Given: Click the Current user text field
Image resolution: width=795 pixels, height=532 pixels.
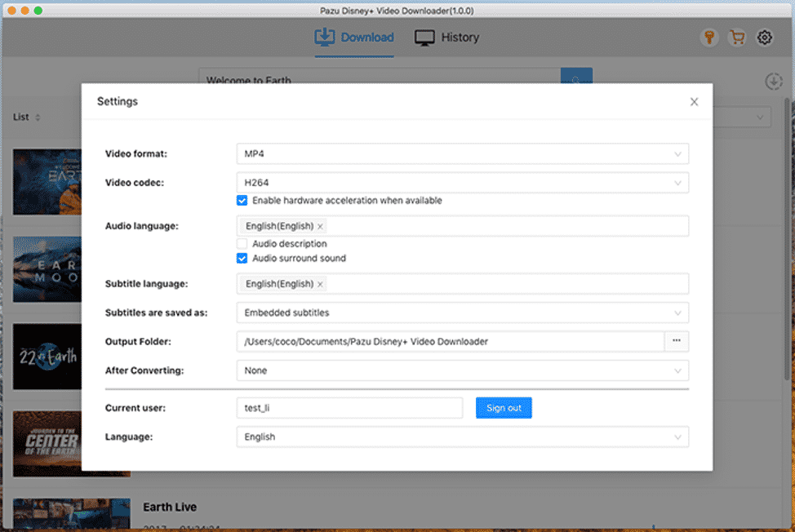Looking at the screenshot, I should pyautogui.click(x=349, y=407).
